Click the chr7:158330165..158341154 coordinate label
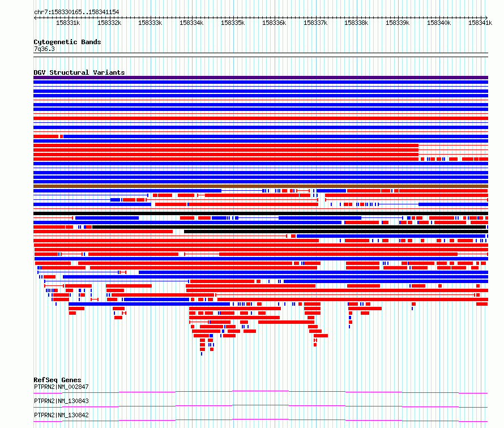This screenshot has height=428, width=504. point(76,12)
